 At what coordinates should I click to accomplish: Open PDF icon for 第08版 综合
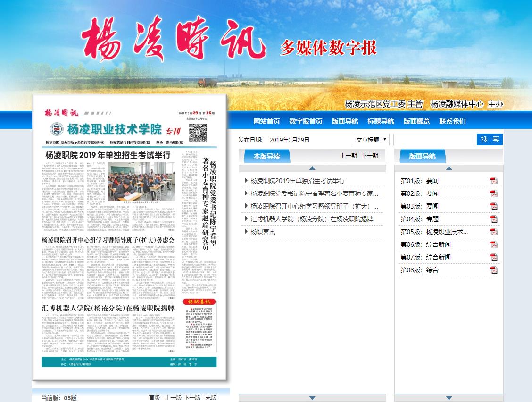click(x=493, y=270)
